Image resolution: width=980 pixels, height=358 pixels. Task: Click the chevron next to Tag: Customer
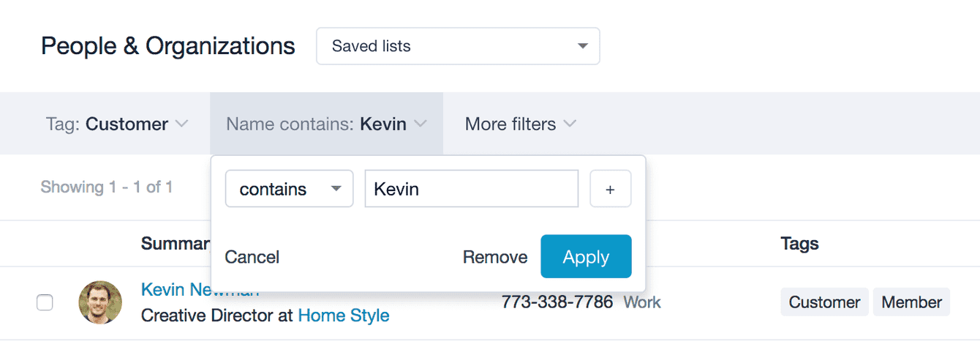[x=182, y=124]
